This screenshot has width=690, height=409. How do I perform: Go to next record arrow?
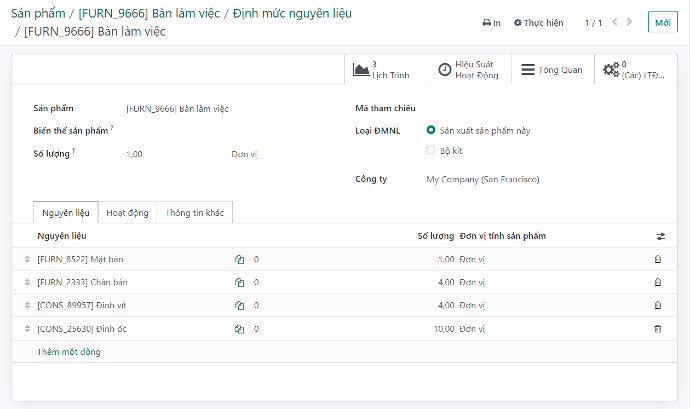[x=631, y=22]
